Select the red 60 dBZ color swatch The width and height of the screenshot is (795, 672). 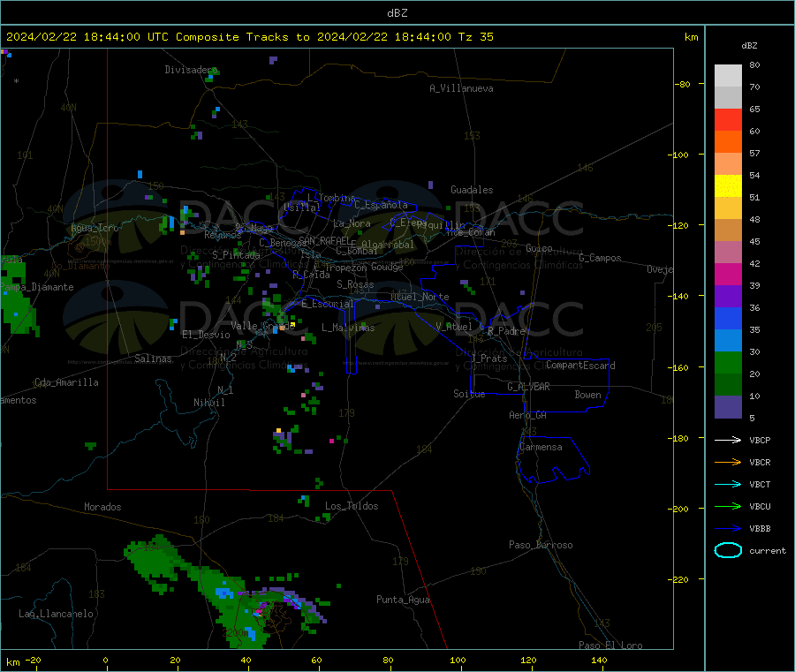click(728, 119)
